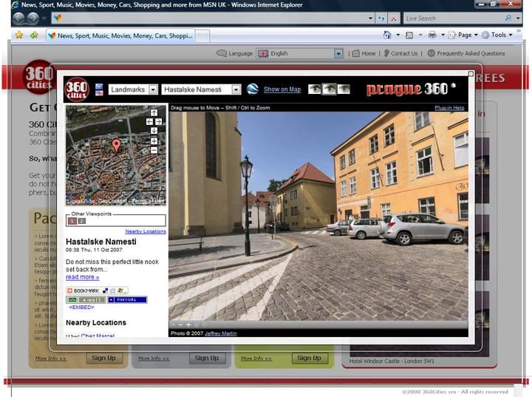Close the panorama popup with corner icon
The height and width of the screenshot is (397, 532).
point(471,74)
